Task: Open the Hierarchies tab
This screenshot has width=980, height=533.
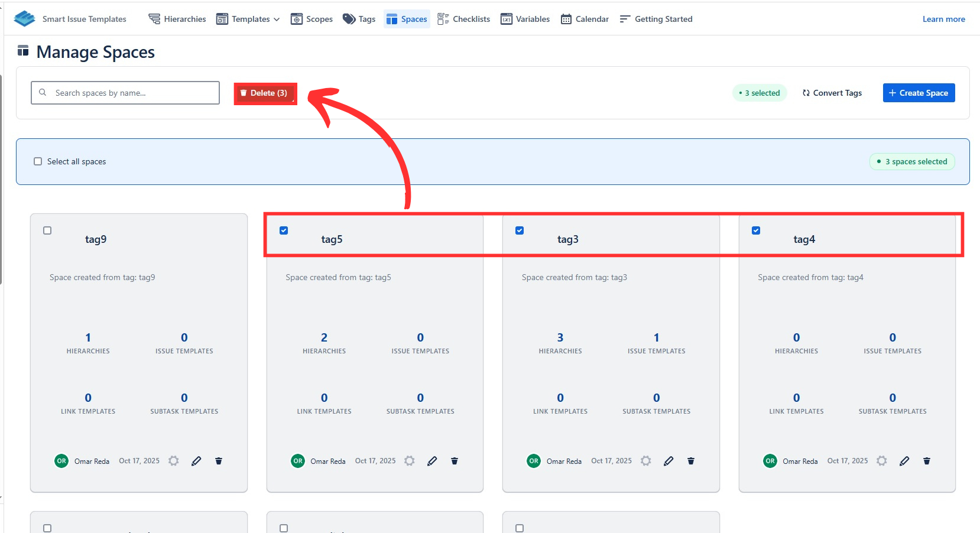Action: (177, 19)
